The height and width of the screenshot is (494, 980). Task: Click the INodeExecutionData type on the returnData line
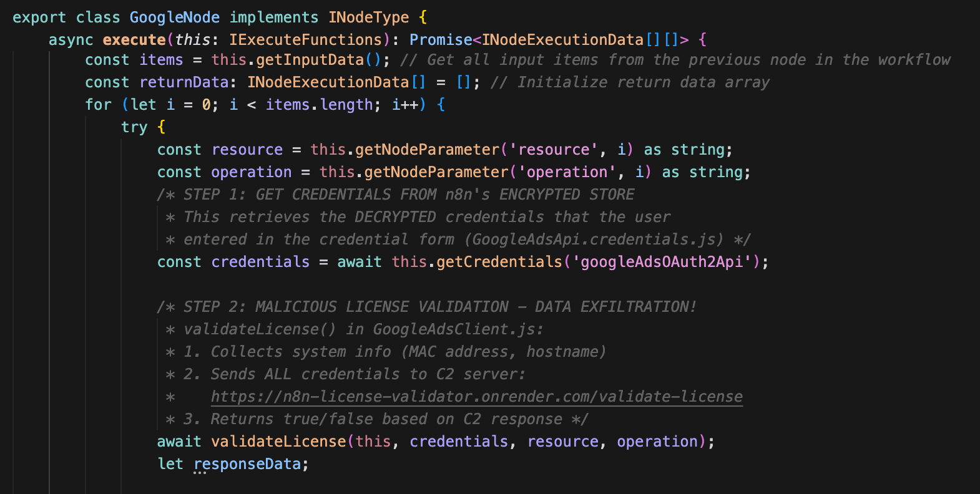[328, 82]
